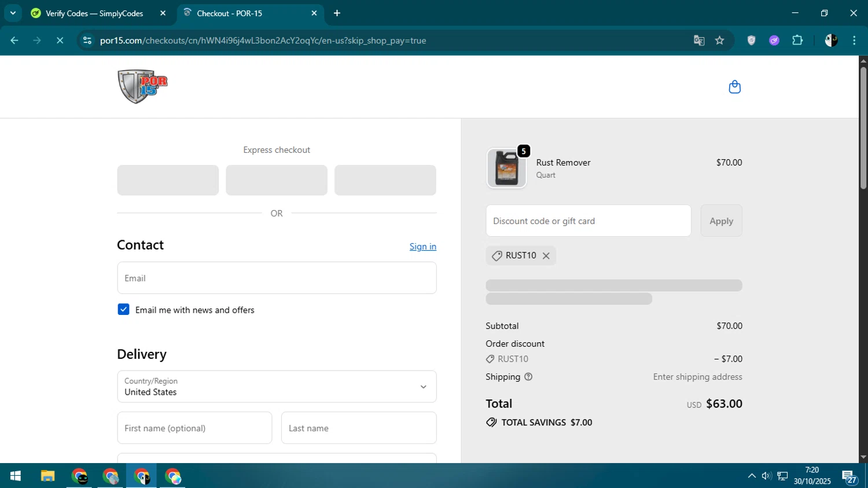
Task: Expand the Country/Region dropdown
Action: [x=277, y=387]
